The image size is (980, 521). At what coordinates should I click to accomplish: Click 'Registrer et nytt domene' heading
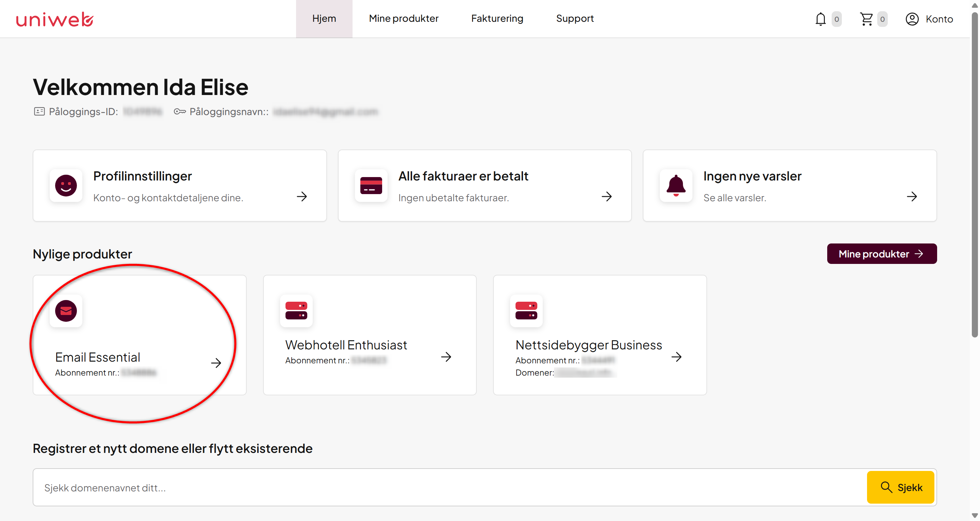[172, 448]
